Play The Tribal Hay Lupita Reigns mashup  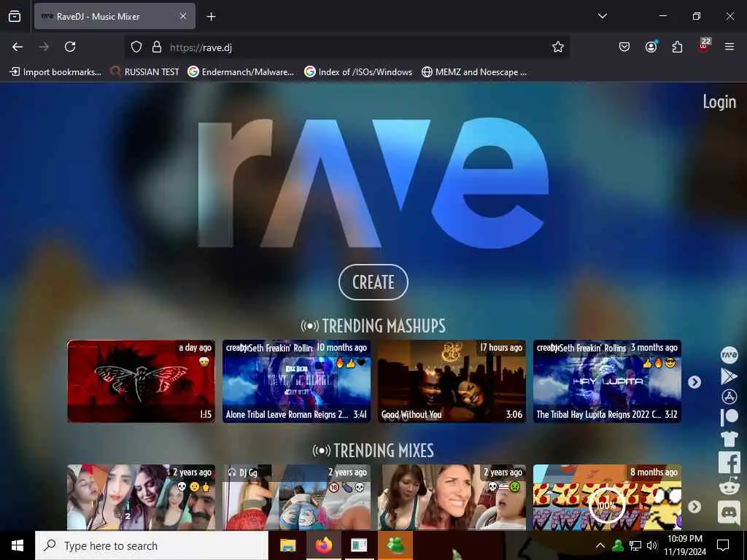(607, 381)
